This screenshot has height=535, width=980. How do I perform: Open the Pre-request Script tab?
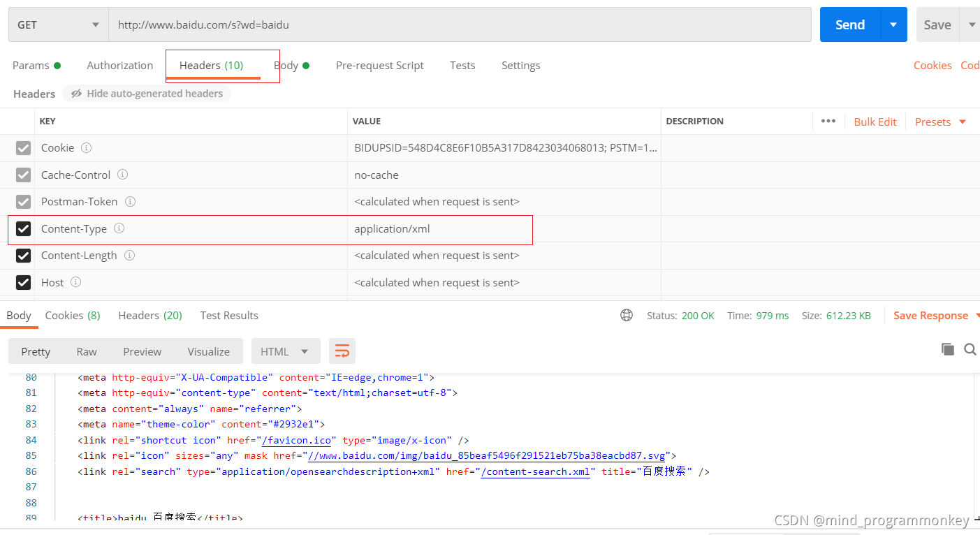tap(380, 65)
